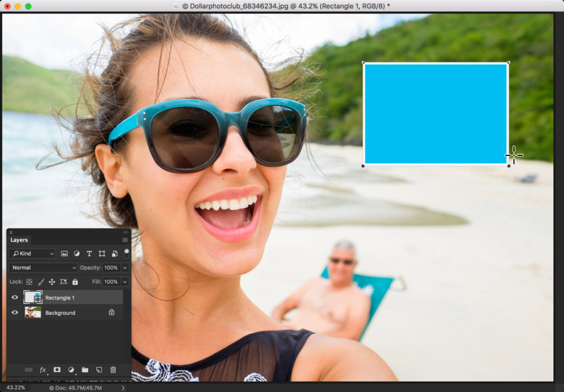Link the selected layers
This screenshot has height=392, width=564.
coord(29,369)
